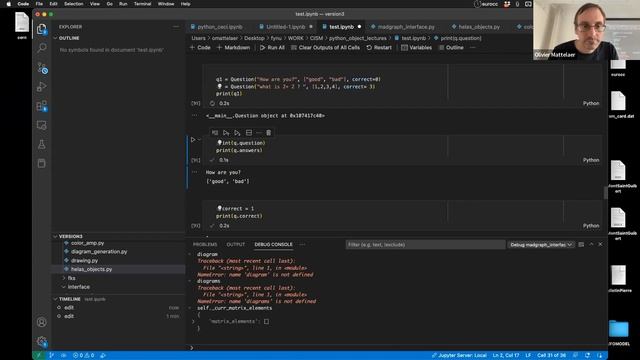Open the Apple menu
The width and height of the screenshot is (640, 360).
(x=8, y=4)
